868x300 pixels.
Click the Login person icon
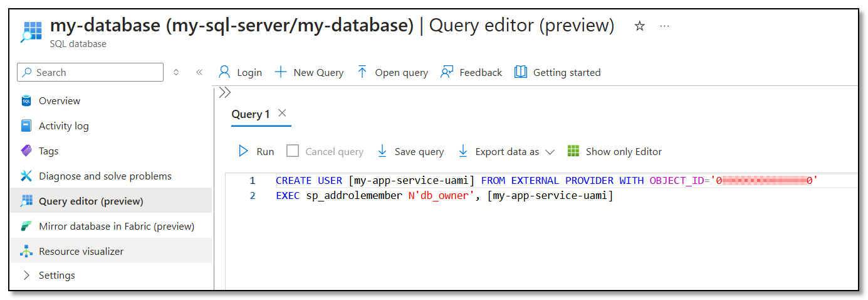[224, 72]
